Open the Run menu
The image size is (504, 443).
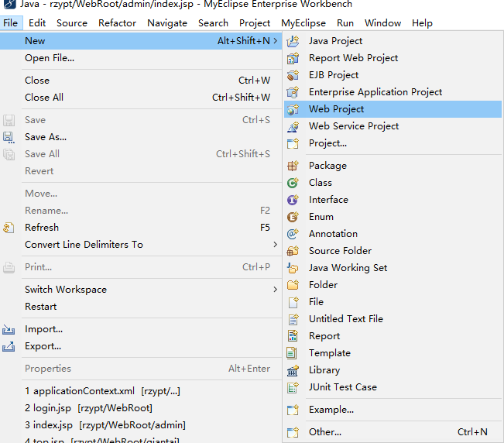point(345,23)
